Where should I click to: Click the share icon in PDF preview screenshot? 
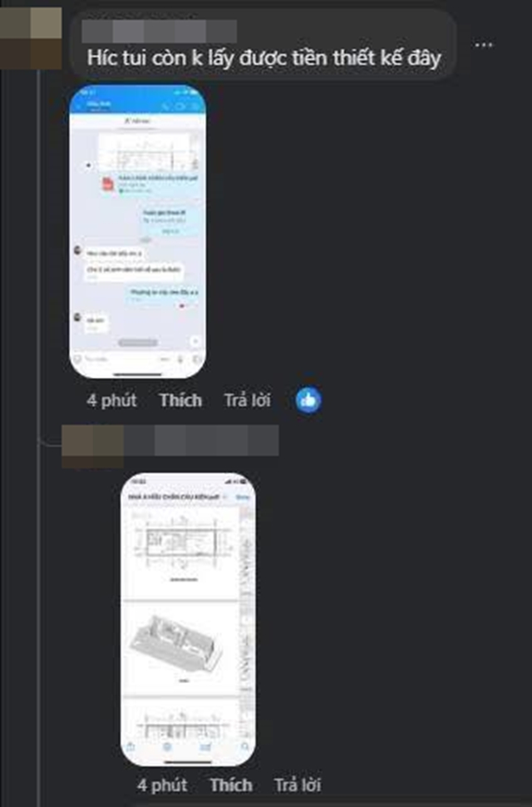click(x=131, y=746)
